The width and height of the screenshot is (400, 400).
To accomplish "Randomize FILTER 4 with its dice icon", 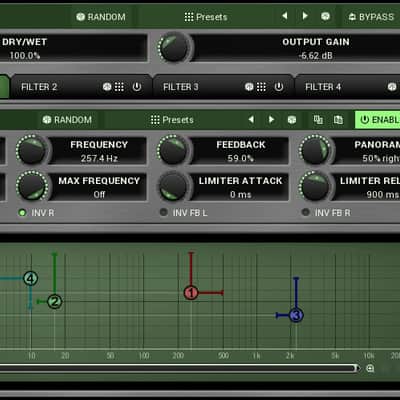I will pyautogui.click(x=392, y=87).
